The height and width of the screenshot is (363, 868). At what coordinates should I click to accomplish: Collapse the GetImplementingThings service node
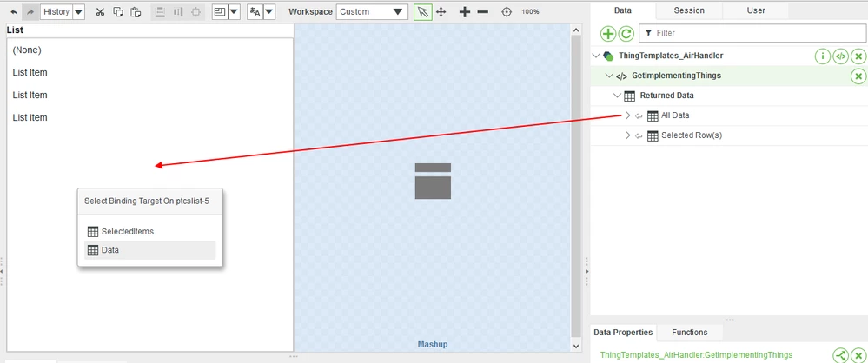[609, 76]
